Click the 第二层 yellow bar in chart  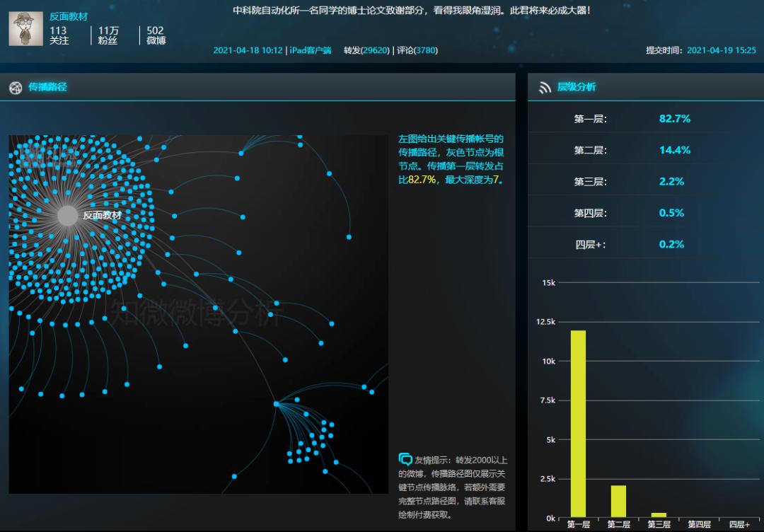[x=618, y=502]
